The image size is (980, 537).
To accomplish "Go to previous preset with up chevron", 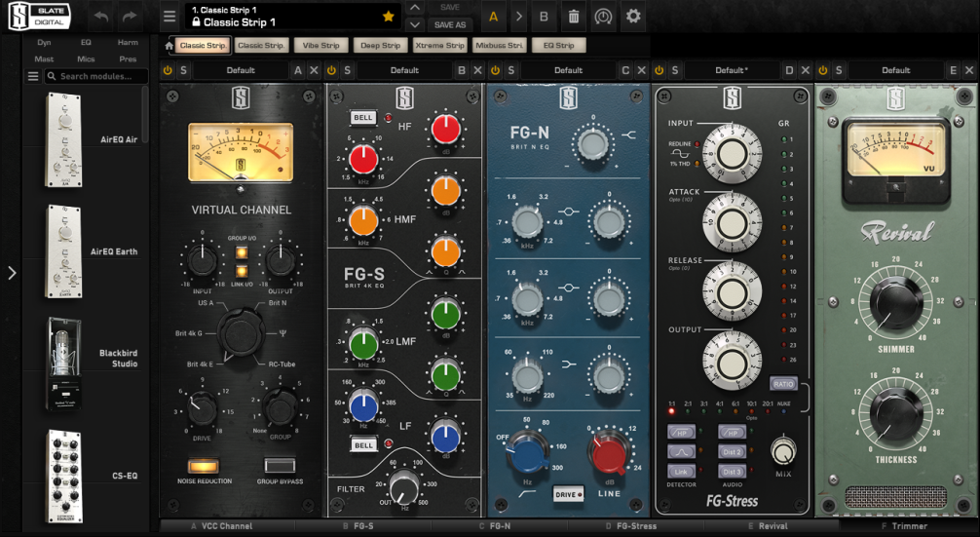I will click(414, 8).
